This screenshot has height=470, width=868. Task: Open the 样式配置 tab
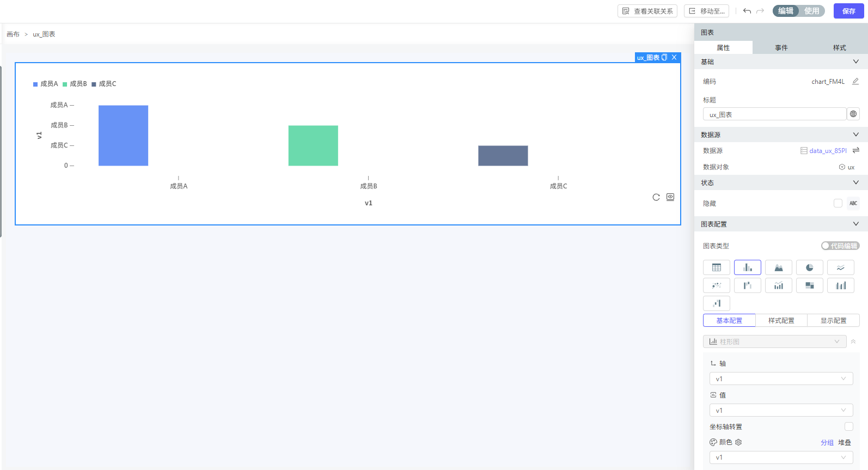point(781,321)
